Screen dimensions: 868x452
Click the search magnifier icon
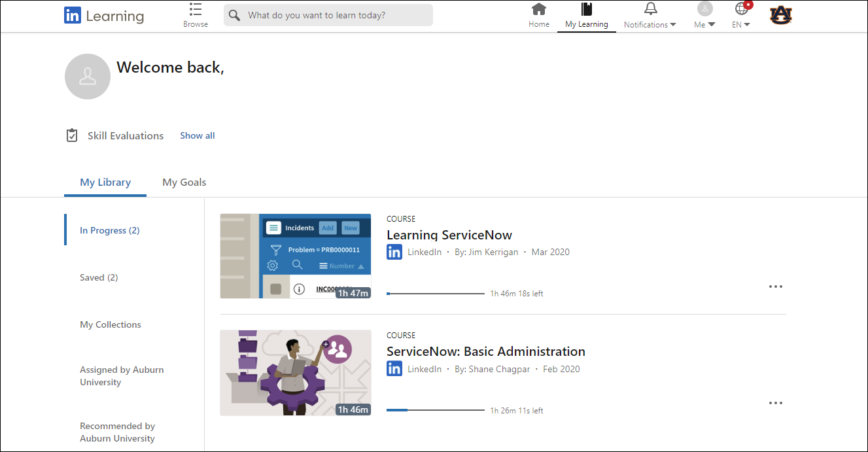tap(234, 15)
